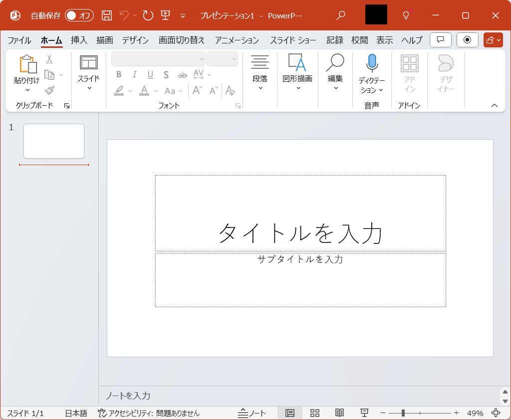Apply font color A with color bar
Image resolution: width=511 pixels, height=420 pixels.
[144, 91]
